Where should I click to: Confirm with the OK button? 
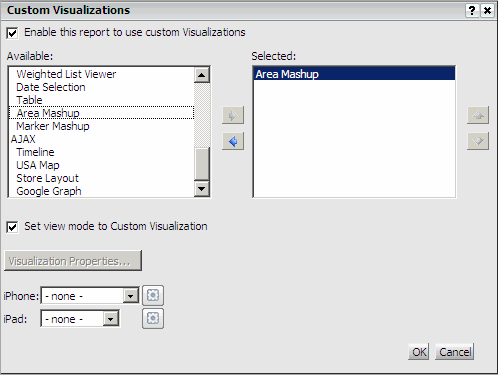coord(419,352)
